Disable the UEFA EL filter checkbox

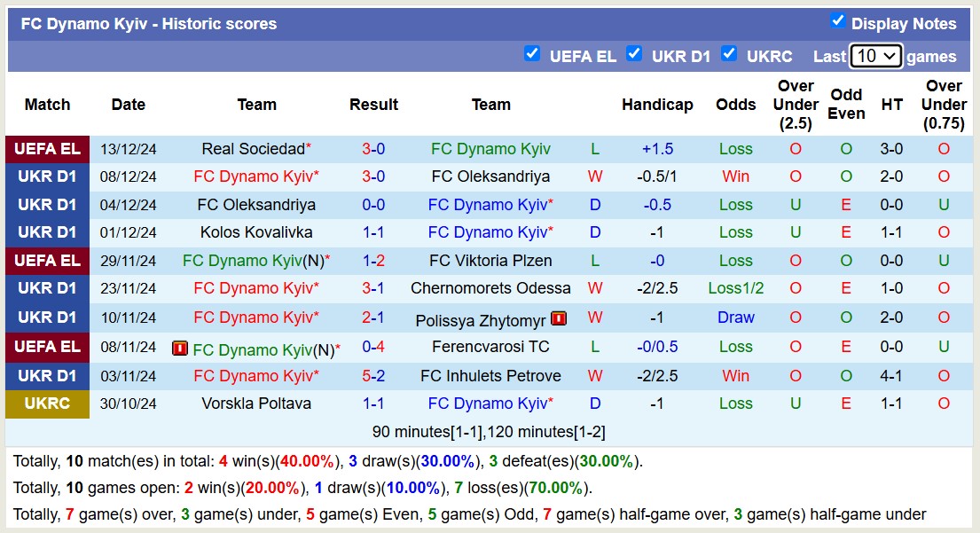point(532,54)
